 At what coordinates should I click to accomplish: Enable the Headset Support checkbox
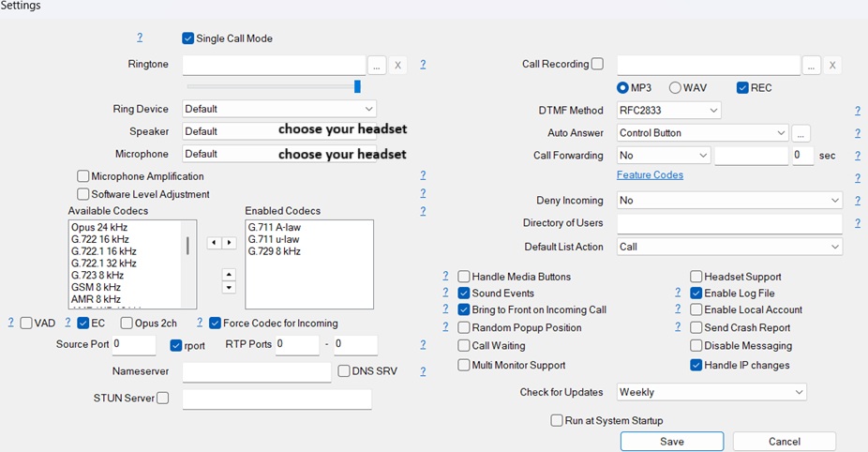(x=696, y=277)
